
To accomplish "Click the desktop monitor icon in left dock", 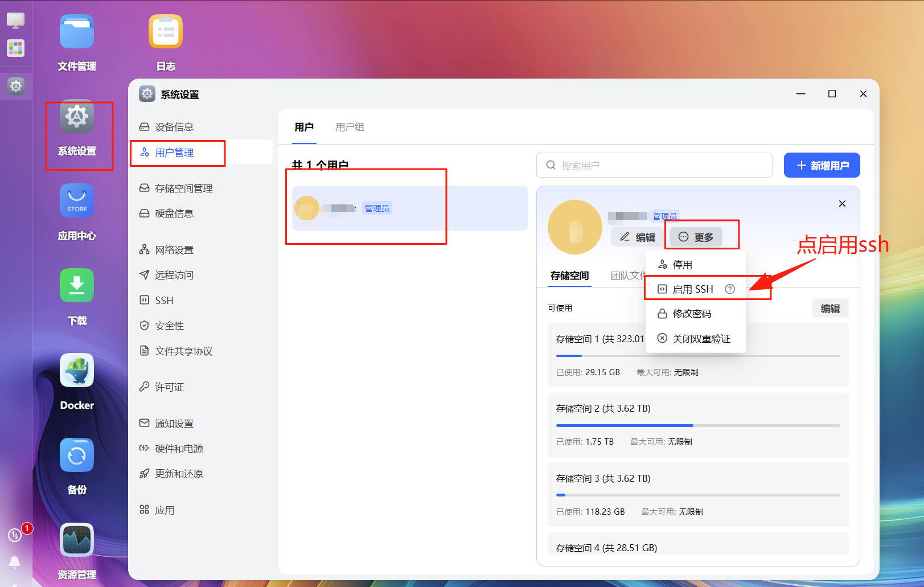I will (15, 20).
